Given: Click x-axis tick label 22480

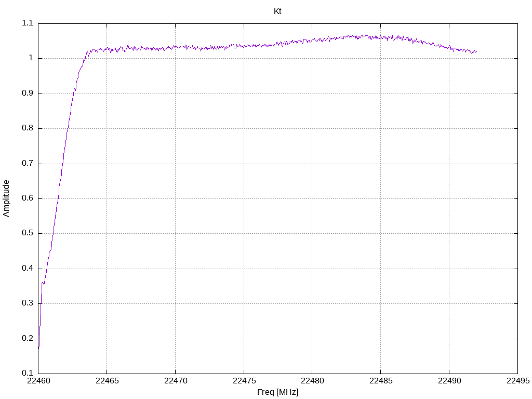Looking at the screenshot, I should [x=312, y=381].
